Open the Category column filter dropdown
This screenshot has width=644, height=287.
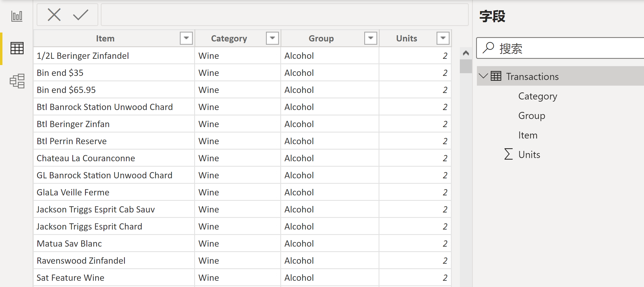tap(272, 38)
